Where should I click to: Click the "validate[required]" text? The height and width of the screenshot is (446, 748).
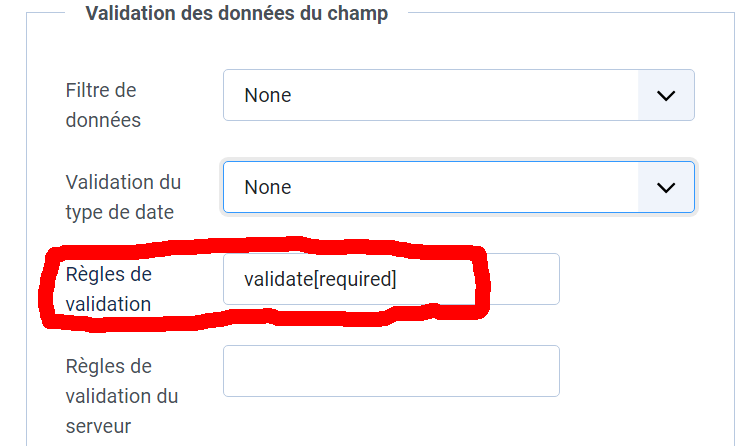pyautogui.click(x=320, y=280)
